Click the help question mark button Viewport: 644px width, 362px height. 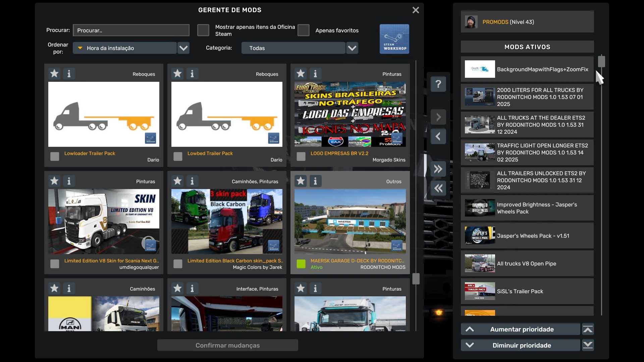click(x=438, y=84)
